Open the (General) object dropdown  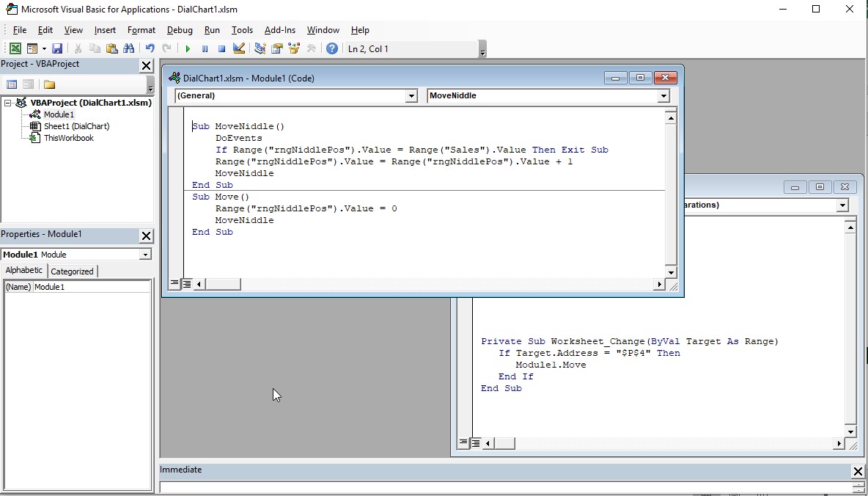tap(411, 96)
